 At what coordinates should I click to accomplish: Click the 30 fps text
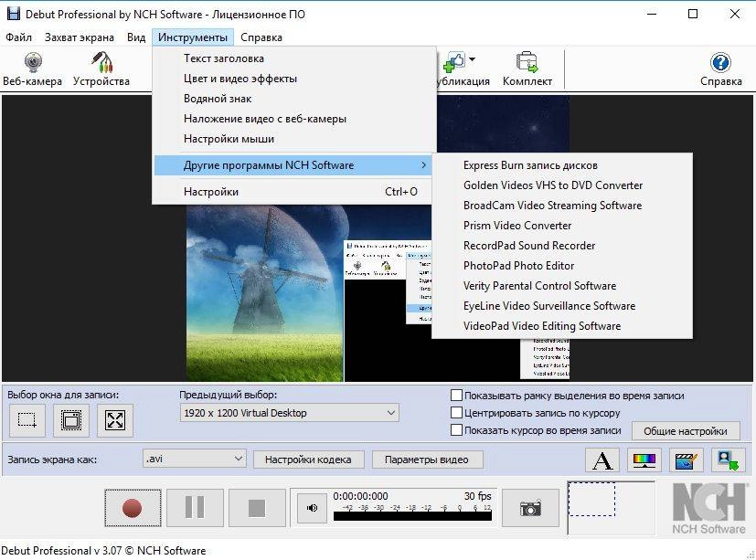coord(478,496)
